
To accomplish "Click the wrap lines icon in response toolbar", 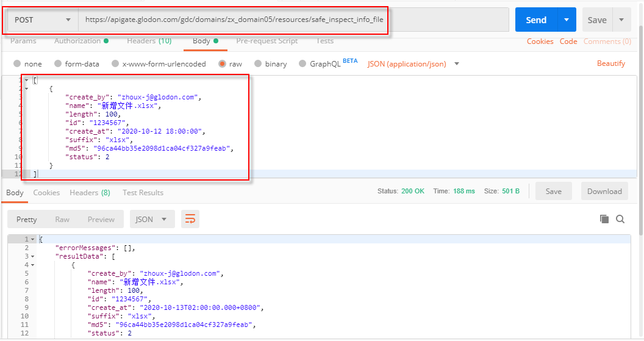I will 190,219.
